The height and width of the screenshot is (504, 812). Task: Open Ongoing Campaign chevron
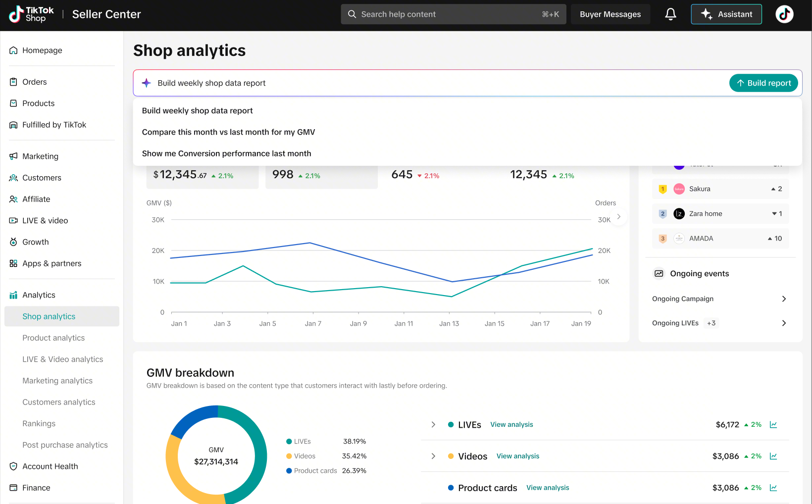click(x=784, y=299)
